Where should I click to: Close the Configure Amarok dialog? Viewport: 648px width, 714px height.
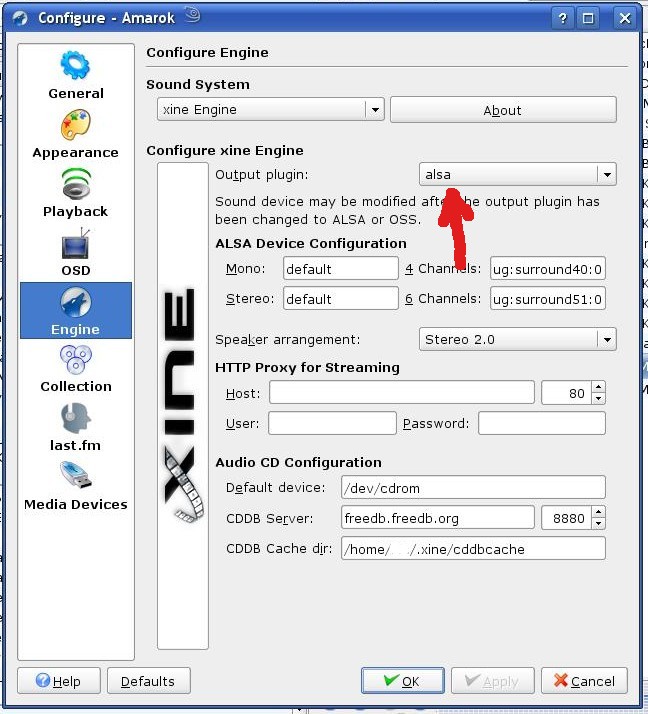pyautogui.click(x=624, y=18)
